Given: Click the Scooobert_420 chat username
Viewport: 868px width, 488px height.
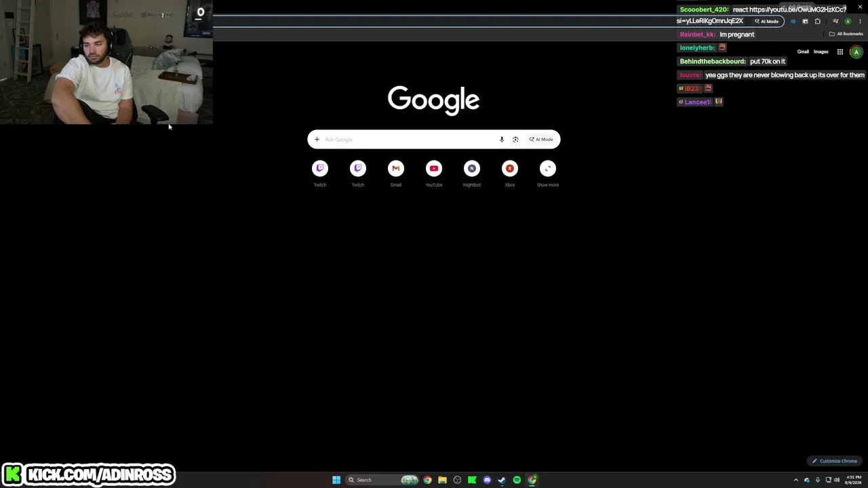Looking at the screenshot, I should 705,9.
